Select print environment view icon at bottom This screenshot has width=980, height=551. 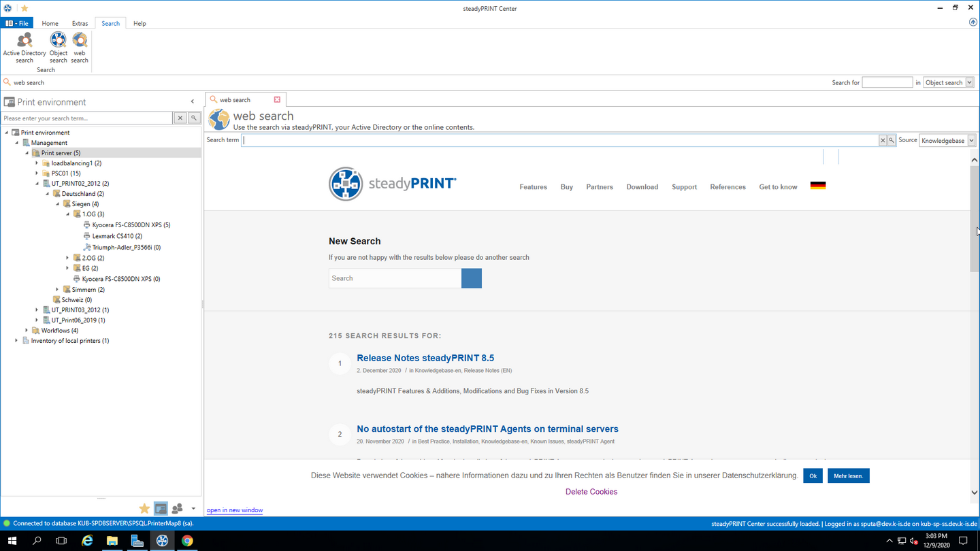click(x=161, y=508)
